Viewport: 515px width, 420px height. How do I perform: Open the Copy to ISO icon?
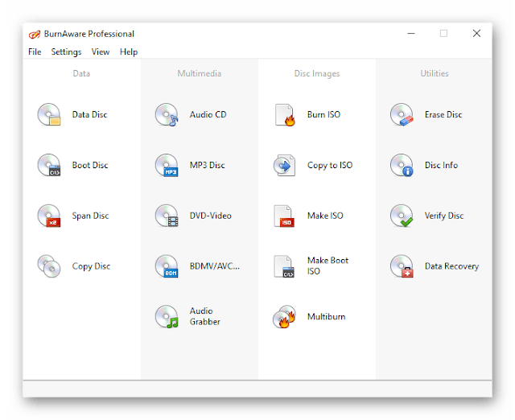(284, 165)
